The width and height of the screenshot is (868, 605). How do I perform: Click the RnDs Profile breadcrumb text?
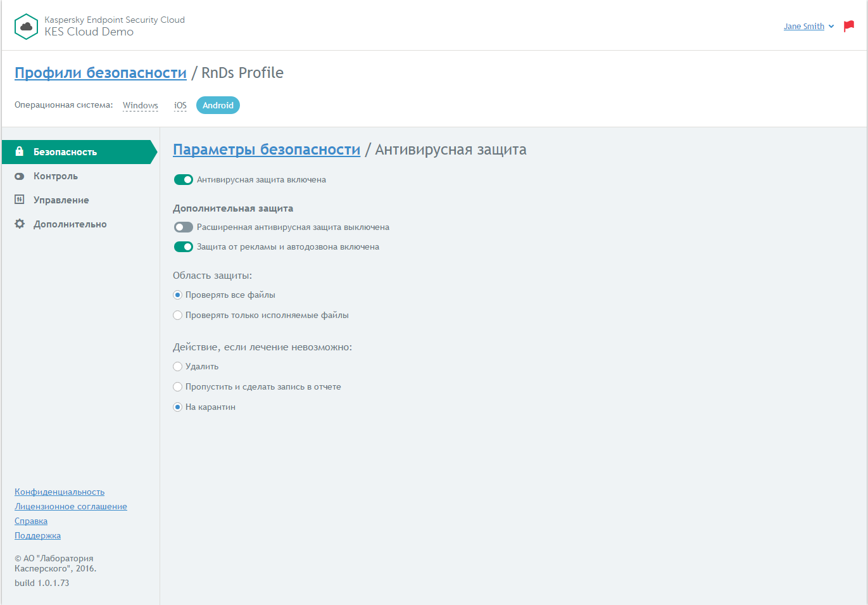coord(242,73)
